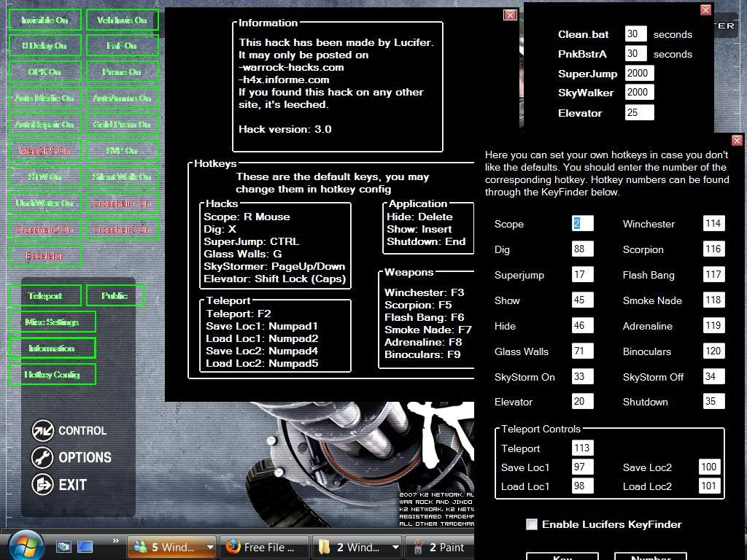Open the Hotkey Config panel
Image resolution: width=747 pixels, height=560 pixels.
(52, 374)
